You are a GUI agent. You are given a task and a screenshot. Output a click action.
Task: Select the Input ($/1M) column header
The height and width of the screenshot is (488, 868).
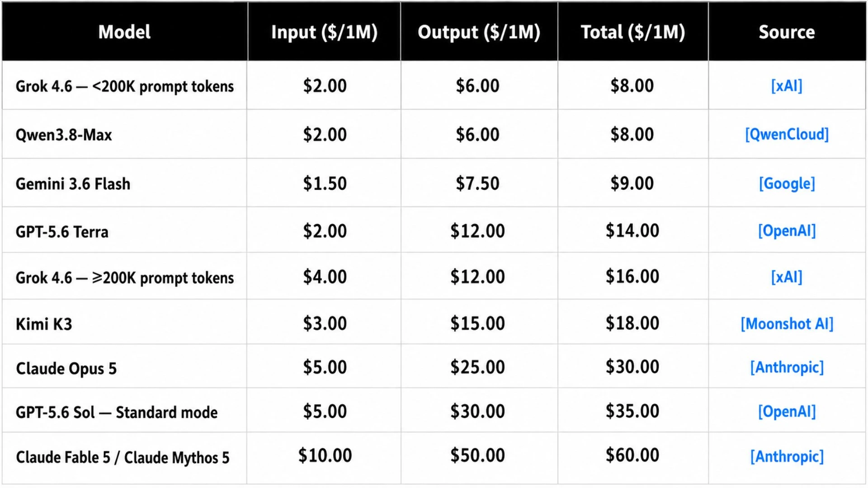[324, 32]
